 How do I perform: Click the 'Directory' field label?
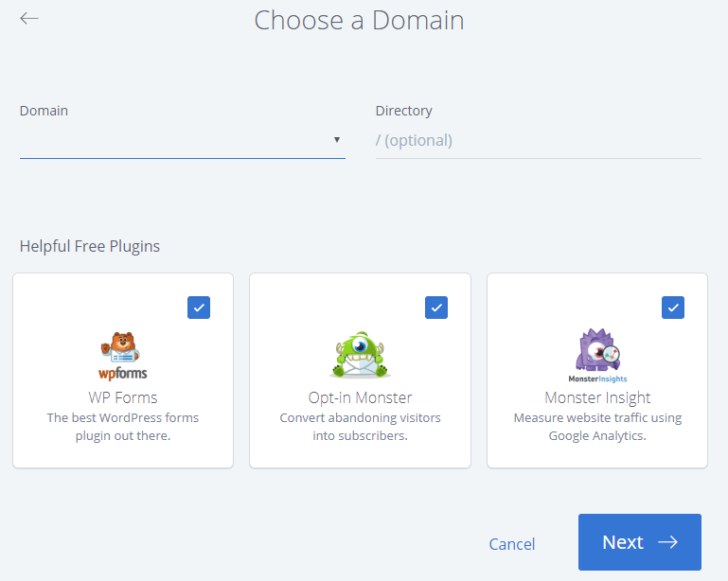click(x=404, y=111)
